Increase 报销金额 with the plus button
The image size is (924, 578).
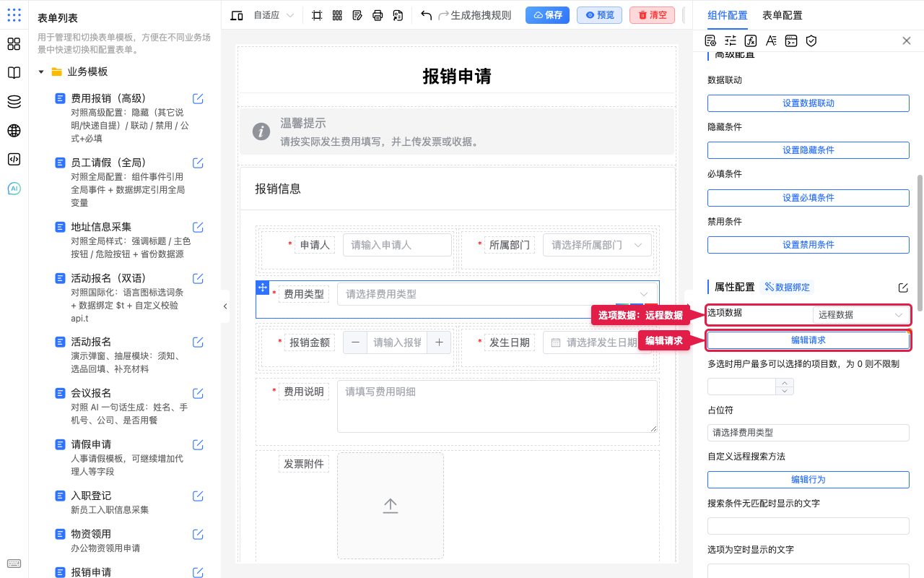click(x=440, y=342)
